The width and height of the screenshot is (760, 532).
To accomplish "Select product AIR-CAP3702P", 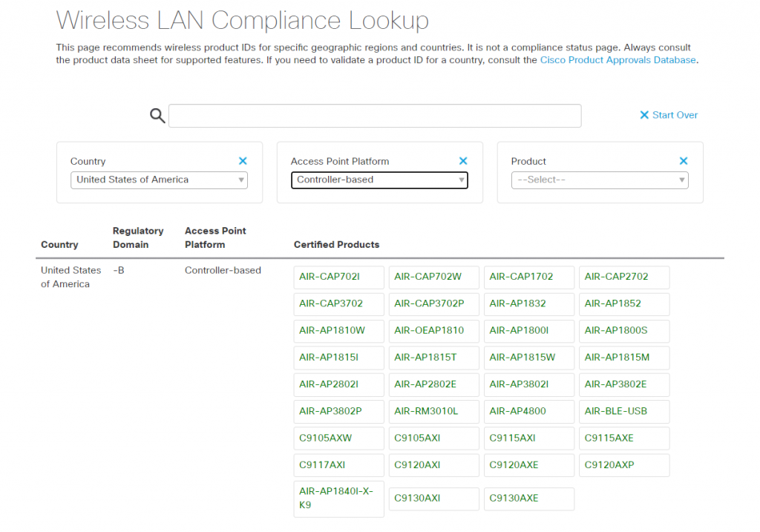I will coord(433,304).
